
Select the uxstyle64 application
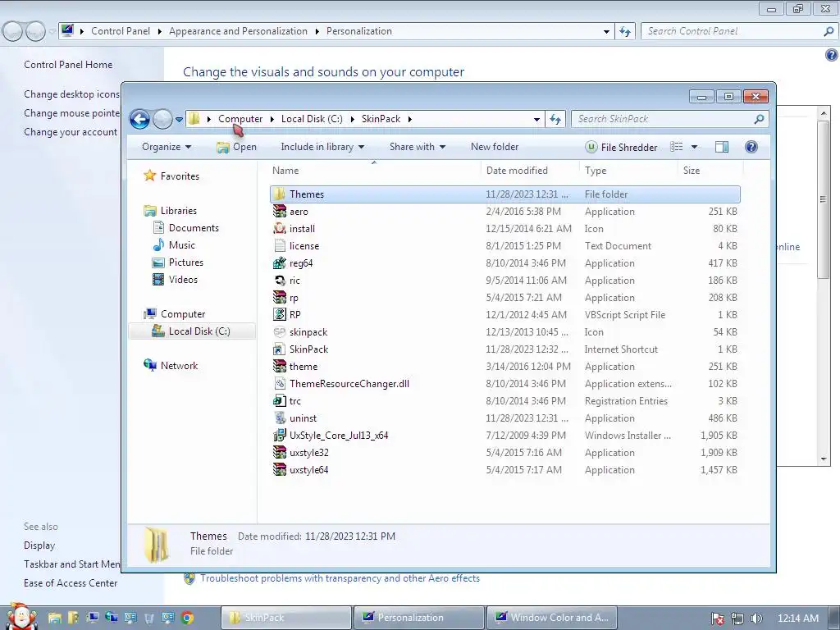505,470
